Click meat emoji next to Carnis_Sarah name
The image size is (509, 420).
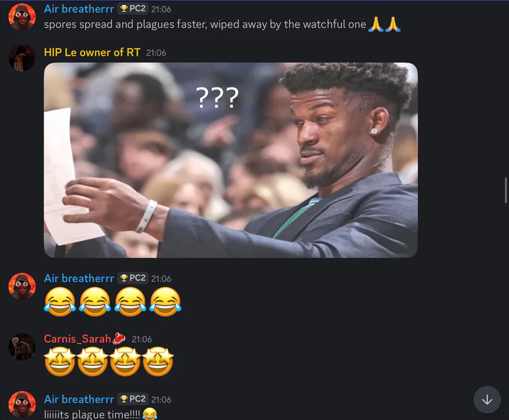[119, 339]
